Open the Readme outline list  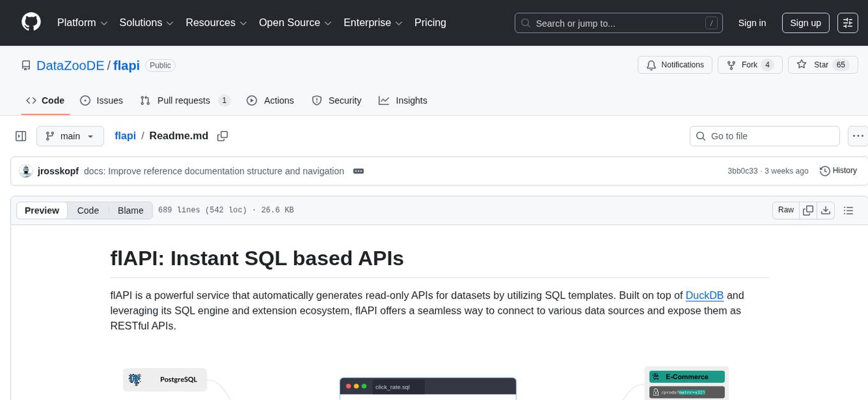(x=849, y=210)
